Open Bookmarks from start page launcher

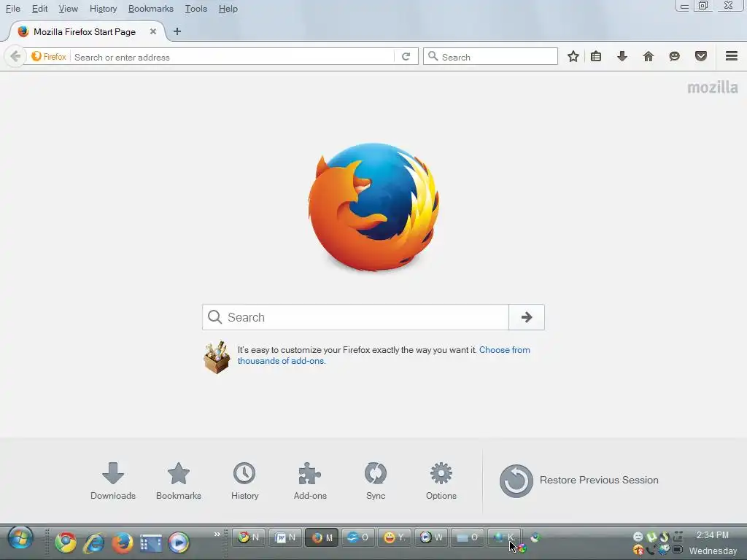pyautogui.click(x=179, y=481)
